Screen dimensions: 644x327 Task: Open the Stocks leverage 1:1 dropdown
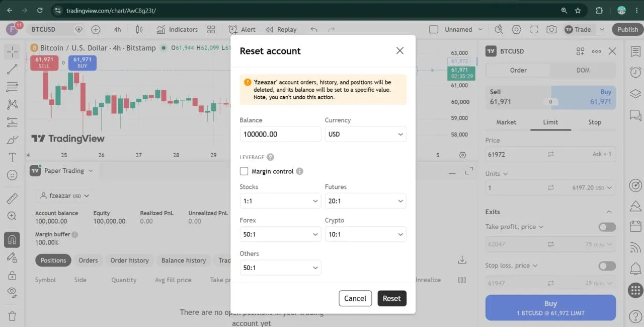[x=280, y=201]
